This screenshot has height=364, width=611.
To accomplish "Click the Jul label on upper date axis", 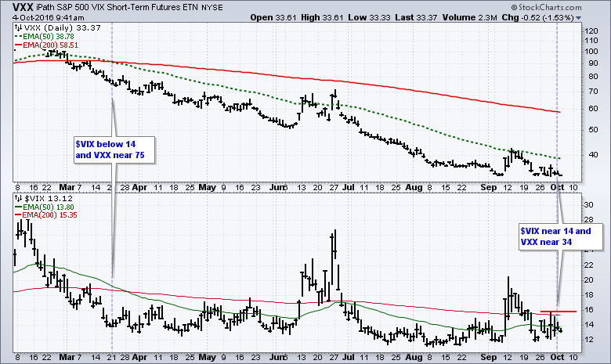I will coord(349,187).
